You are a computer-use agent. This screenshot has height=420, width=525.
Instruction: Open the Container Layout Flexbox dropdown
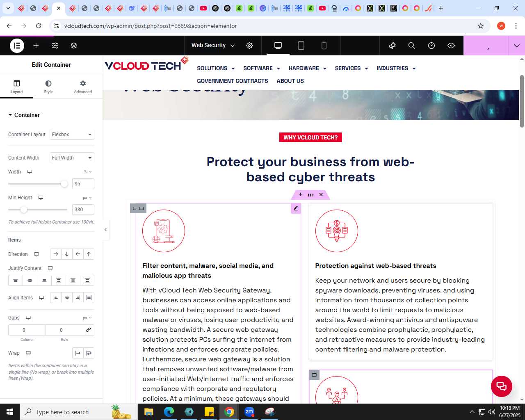pos(72,135)
